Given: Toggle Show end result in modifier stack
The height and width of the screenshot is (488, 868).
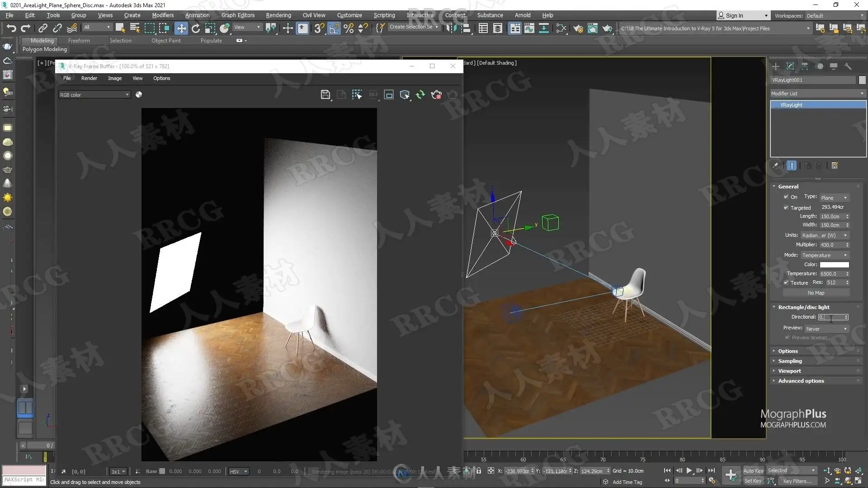Looking at the screenshot, I should tap(792, 165).
